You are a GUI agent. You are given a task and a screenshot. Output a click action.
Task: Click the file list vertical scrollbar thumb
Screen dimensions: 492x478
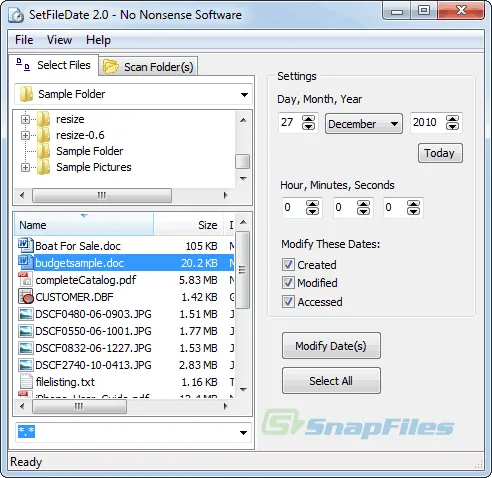coord(243,270)
